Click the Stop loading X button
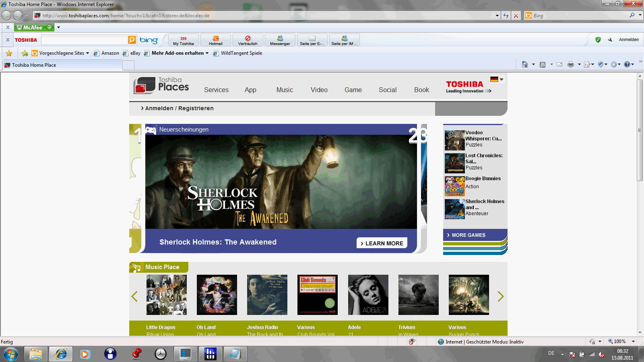This screenshot has width=644, height=362. (516, 16)
